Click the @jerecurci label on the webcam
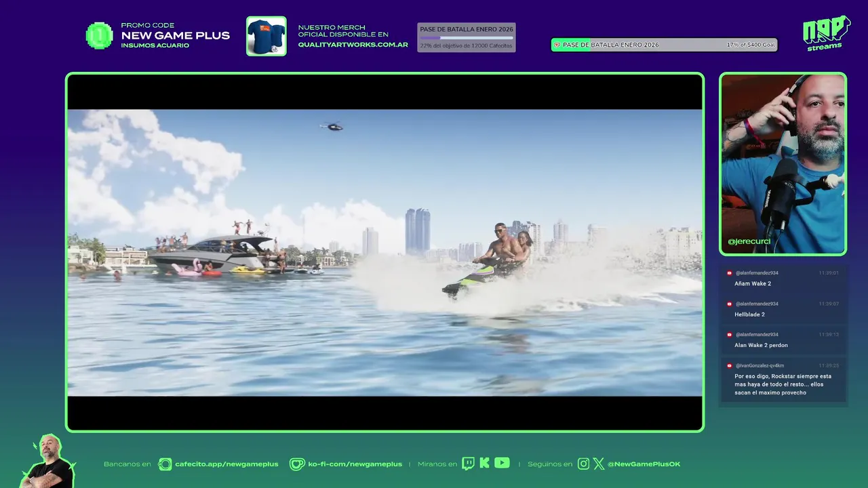 [x=749, y=242]
